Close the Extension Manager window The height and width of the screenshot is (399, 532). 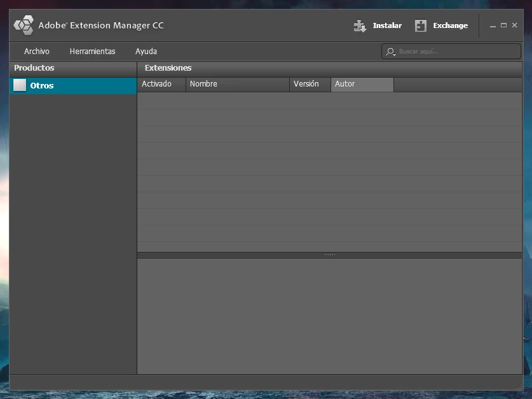point(515,25)
